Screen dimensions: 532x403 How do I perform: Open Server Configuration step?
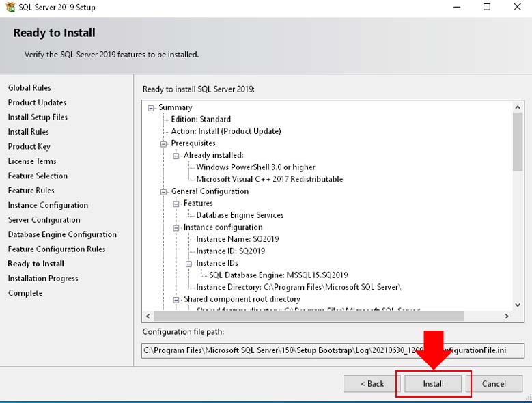pyautogui.click(x=44, y=220)
